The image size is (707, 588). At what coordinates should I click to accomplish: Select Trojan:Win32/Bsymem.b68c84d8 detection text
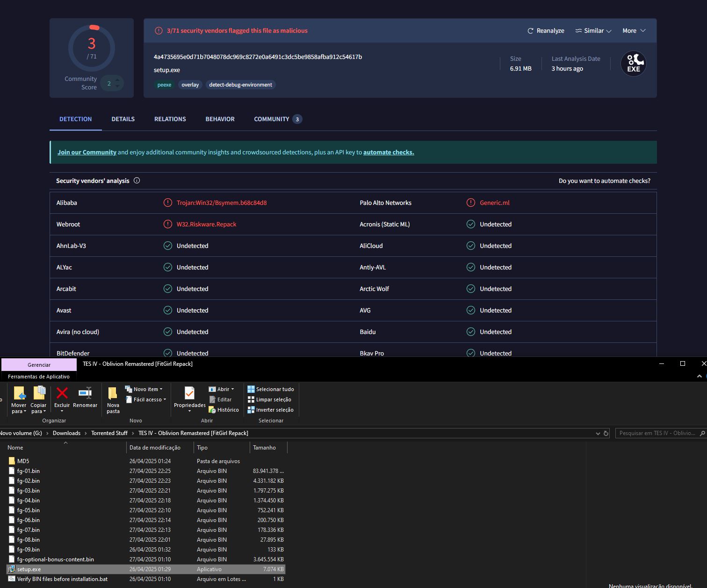pos(222,203)
